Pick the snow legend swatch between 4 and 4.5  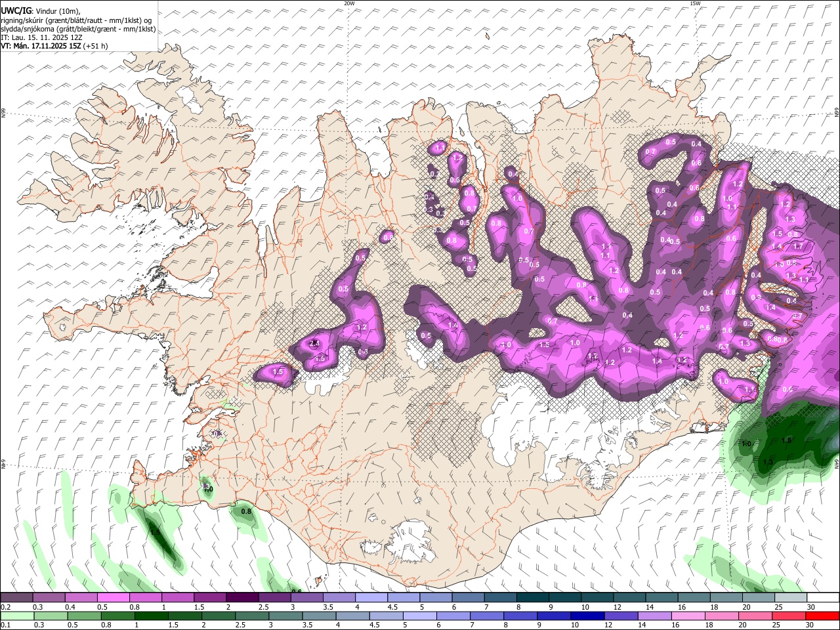click(371, 598)
